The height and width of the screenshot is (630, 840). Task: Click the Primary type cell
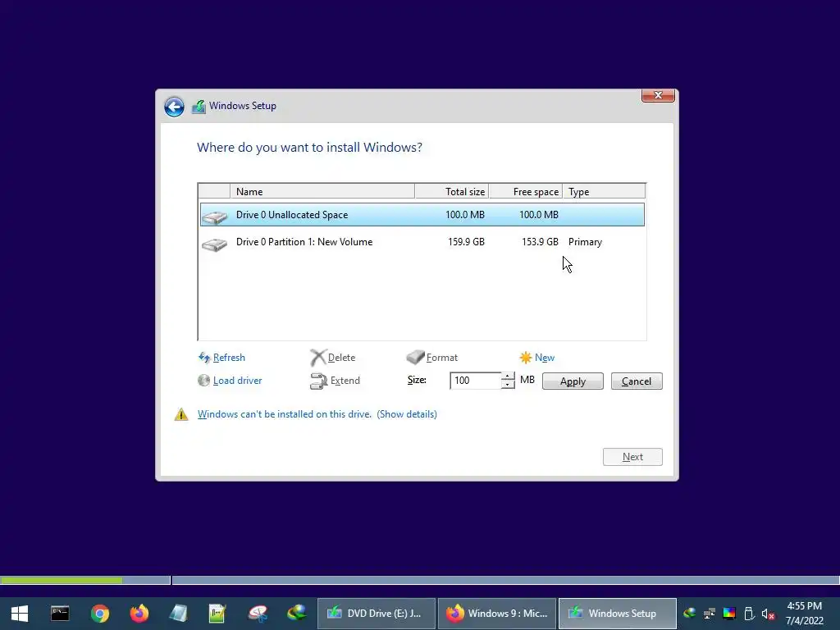[585, 242]
